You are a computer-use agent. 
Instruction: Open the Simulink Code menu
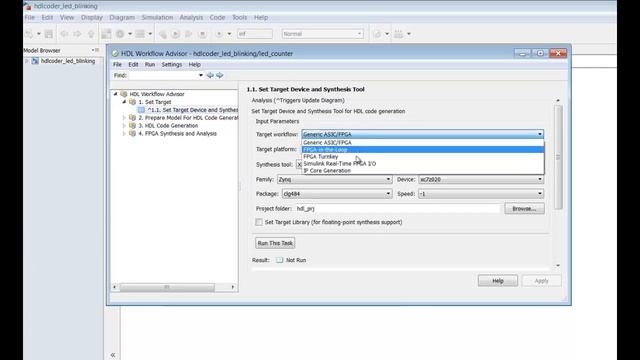pos(217,18)
